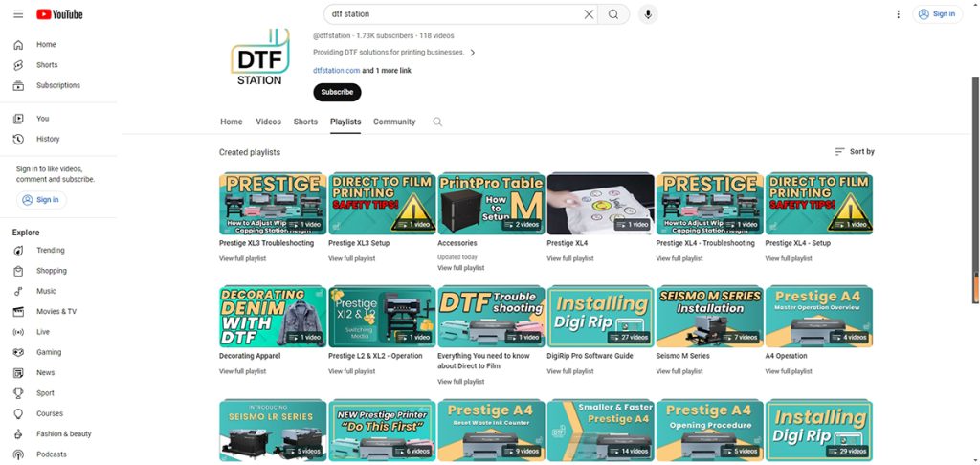Click the 'and 1 more link' text
Viewport: 980px width, 465px height.
click(387, 71)
